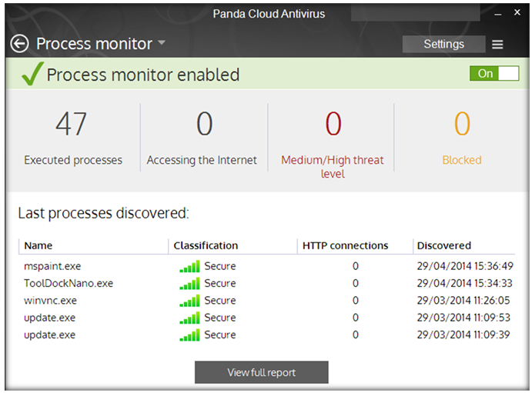532x393 pixels.
Task: Click View full report button
Action: pos(261,372)
